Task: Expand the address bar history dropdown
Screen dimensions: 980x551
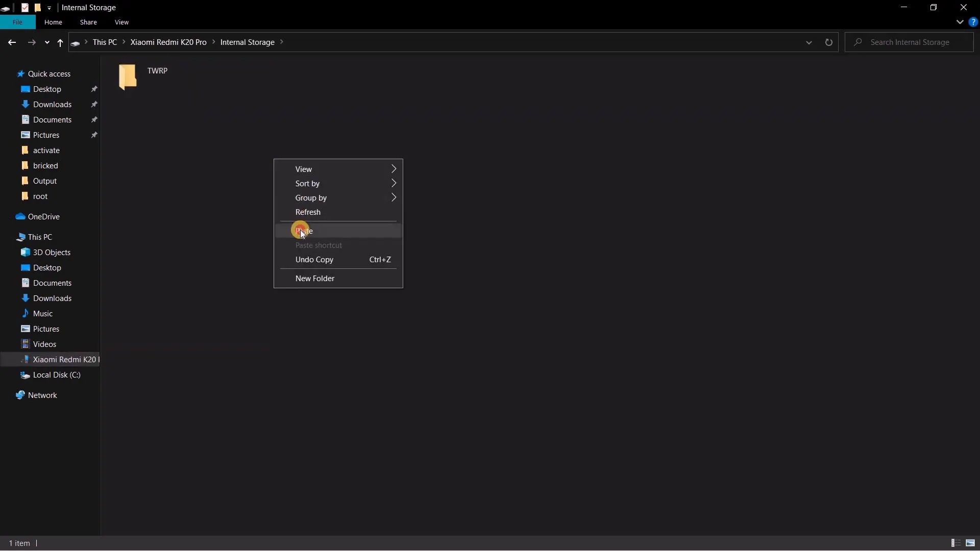Action: 808,42
